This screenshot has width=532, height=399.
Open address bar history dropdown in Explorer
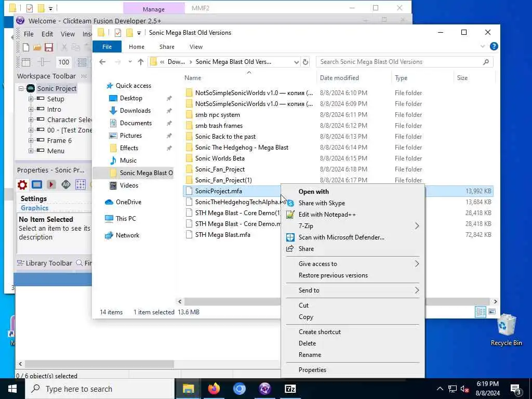[296, 62]
